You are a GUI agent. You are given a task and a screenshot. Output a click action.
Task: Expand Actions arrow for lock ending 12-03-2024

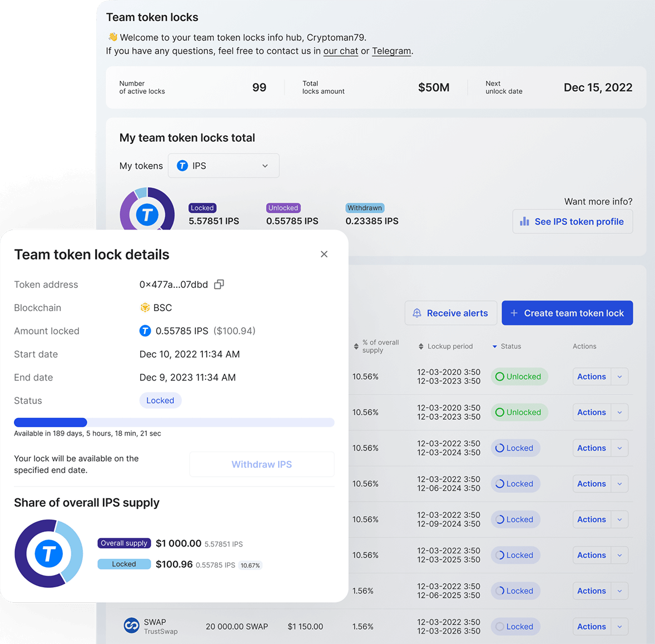pos(619,448)
